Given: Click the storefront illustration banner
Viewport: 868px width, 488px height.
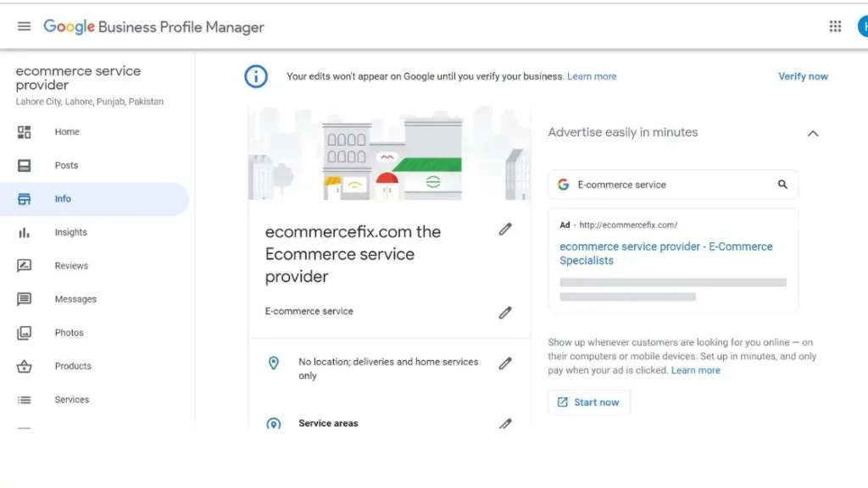Looking at the screenshot, I should coord(389,152).
